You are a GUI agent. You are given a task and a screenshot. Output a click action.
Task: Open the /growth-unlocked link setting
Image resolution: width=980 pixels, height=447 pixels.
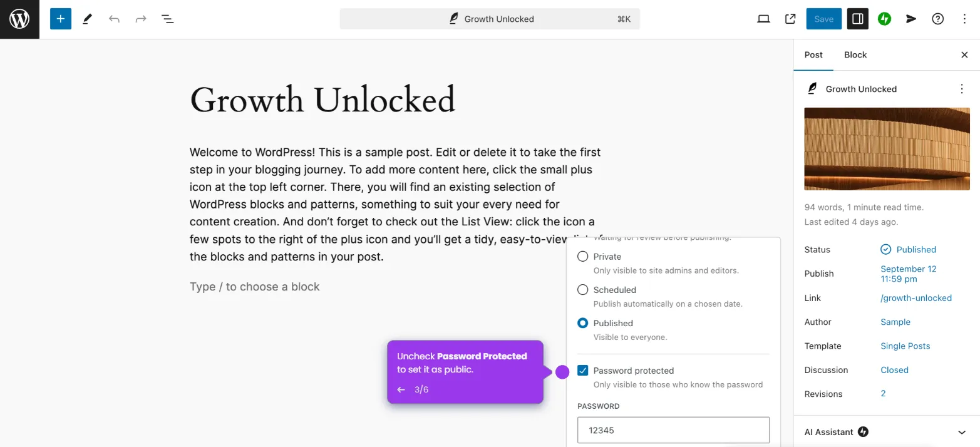(916, 298)
